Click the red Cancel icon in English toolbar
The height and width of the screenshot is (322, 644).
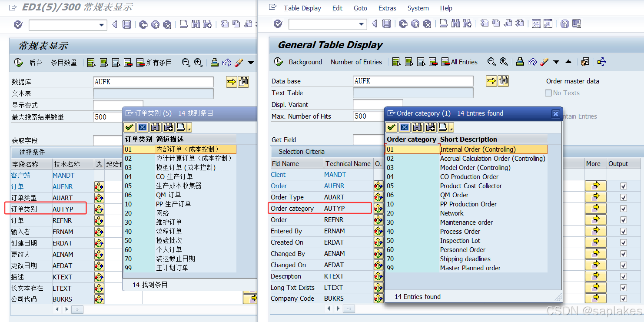427,24
